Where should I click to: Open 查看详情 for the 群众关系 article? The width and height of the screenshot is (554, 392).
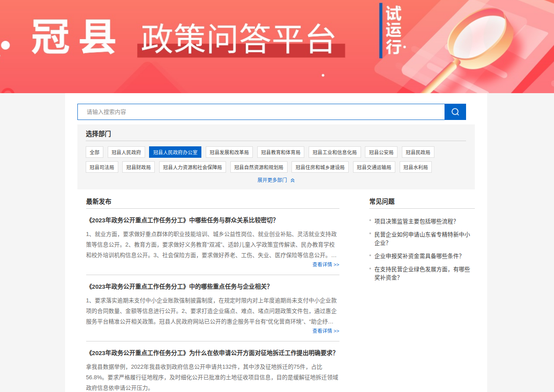(x=326, y=265)
